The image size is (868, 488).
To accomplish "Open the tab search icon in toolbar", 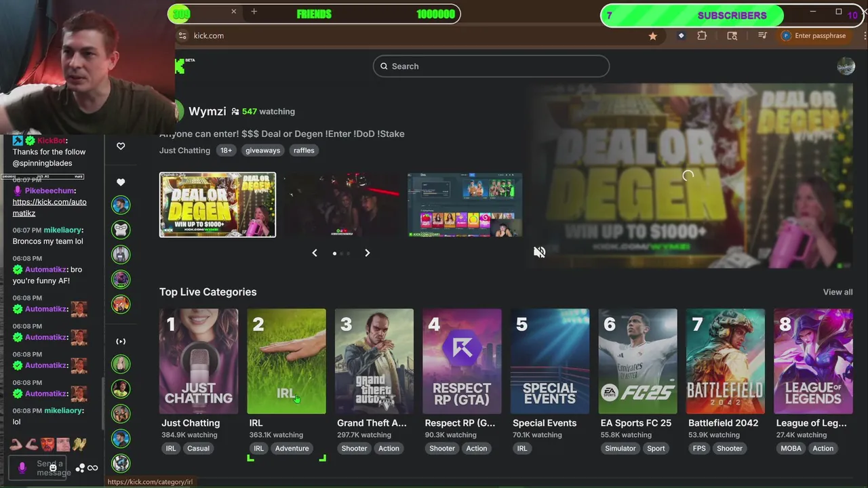I will 732,36.
